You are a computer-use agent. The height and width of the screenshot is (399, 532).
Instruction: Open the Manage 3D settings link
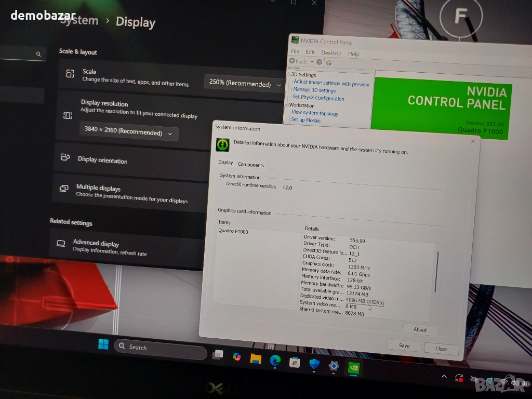tap(314, 90)
